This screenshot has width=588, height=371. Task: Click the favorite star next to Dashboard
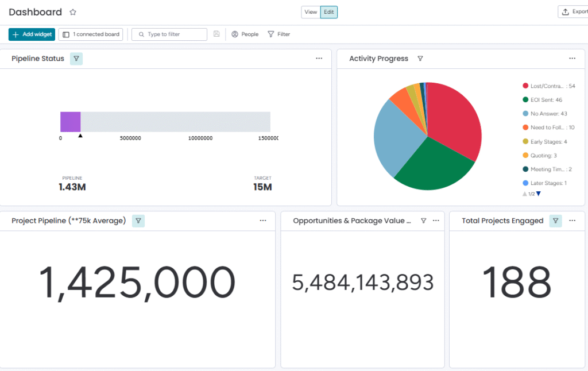73,12
